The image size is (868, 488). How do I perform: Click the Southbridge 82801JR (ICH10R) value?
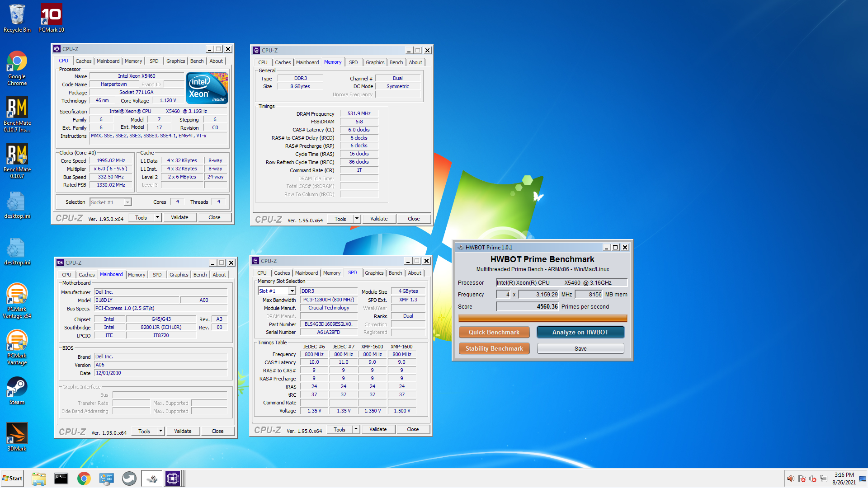pos(161,327)
